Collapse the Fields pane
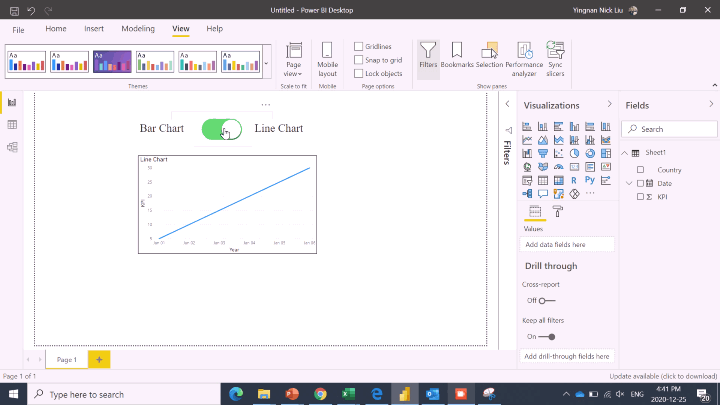 711,104
